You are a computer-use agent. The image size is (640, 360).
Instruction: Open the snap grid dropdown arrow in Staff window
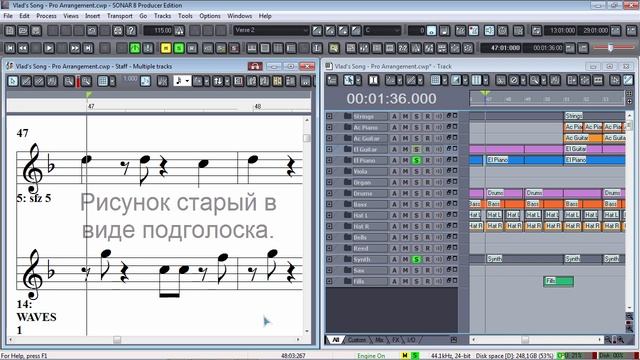point(113,81)
